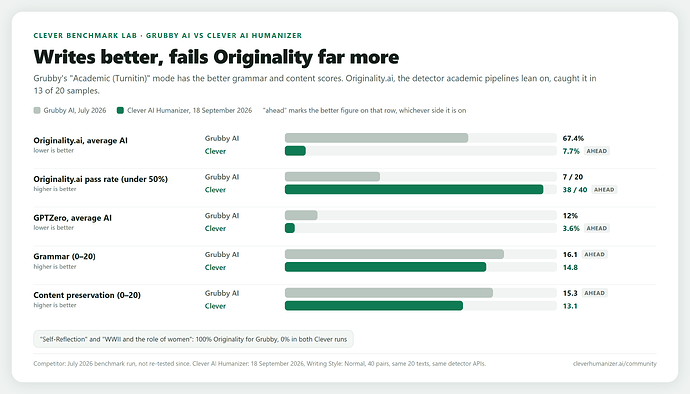
Task: Click the Clever 13.1 Content preservation bar
Action: [x=374, y=306]
